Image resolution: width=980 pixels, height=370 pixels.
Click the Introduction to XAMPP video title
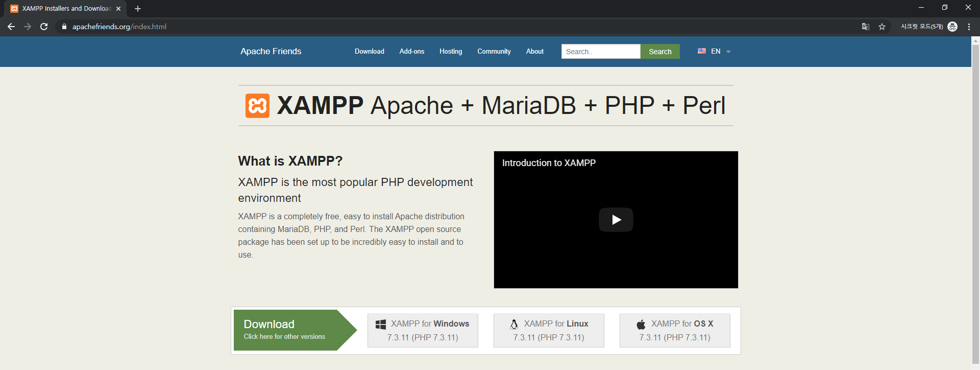point(549,163)
